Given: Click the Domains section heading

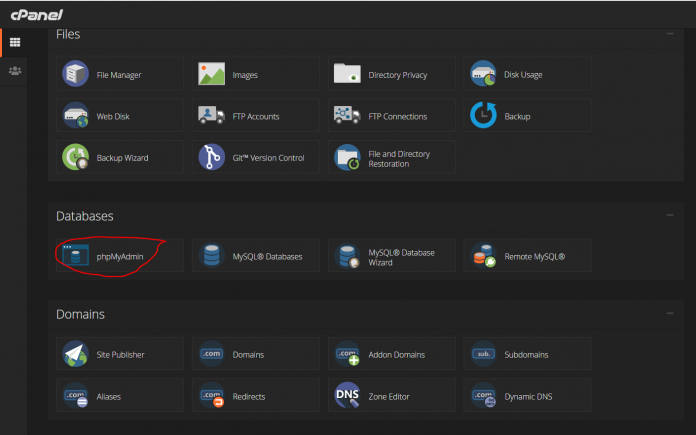Looking at the screenshot, I should click(x=80, y=314).
